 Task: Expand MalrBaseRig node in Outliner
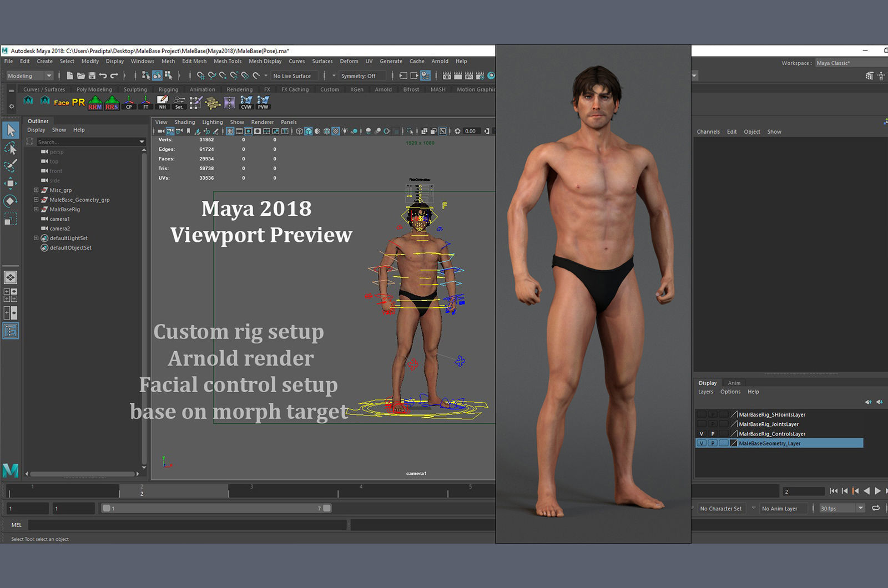click(x=36, y=209)
